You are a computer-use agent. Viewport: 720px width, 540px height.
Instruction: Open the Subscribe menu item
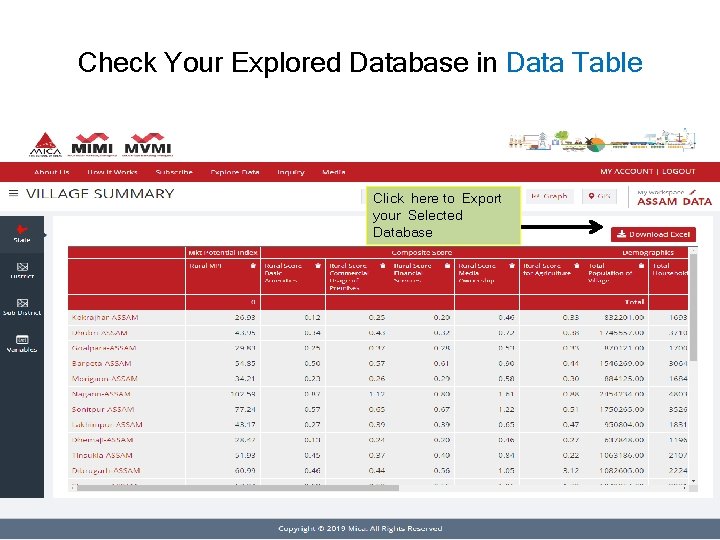pos(174,172)
